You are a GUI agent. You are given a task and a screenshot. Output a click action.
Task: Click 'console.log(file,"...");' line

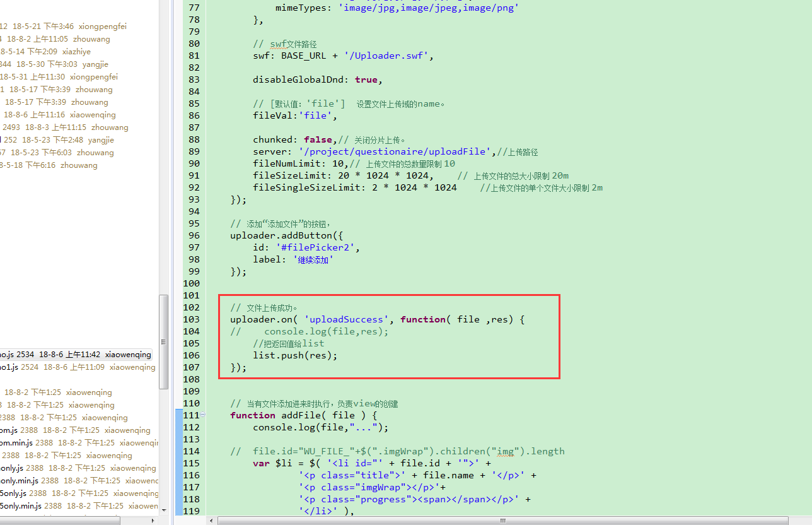coord(321,427)
